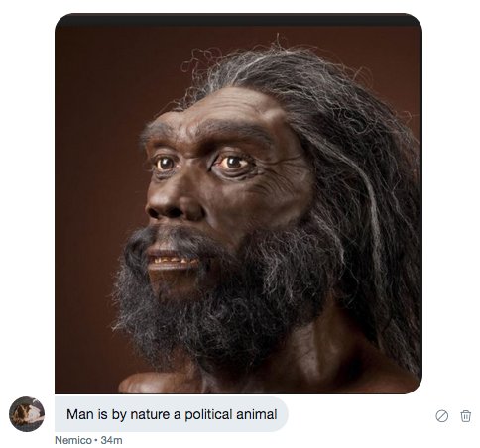Click the word 'animal' in the message
This screenshot has height=448, width=480.
pyautogui.click(x=256, y=414)
